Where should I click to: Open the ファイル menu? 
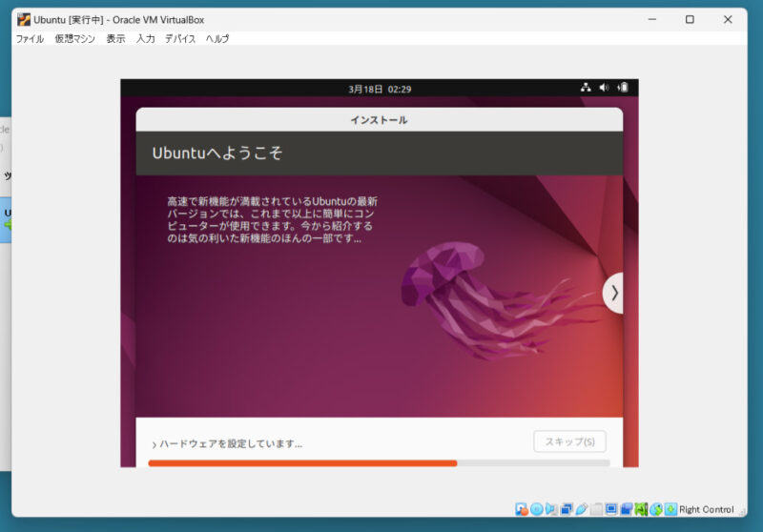coord(30,39)
